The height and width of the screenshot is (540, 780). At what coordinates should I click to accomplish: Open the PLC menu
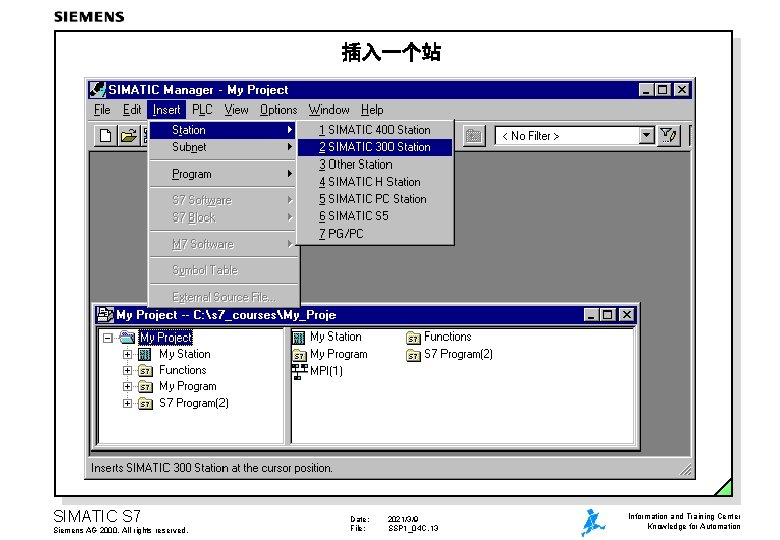(202, 109)
